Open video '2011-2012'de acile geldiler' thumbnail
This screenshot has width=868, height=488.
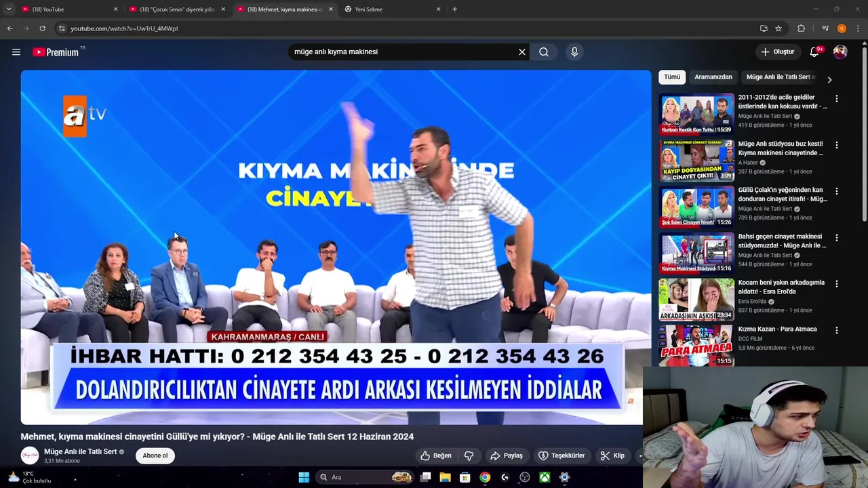[696, 114]
